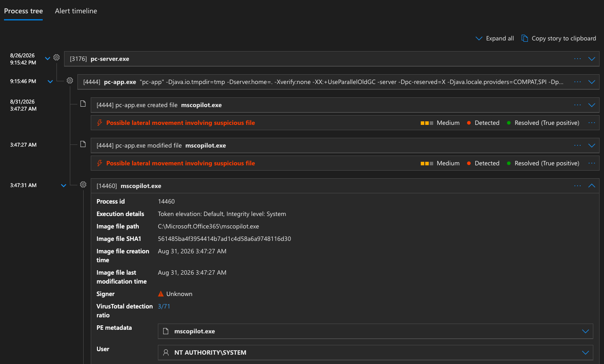Click Detected status on first alert
This screenshot has width=604, height=364.
click(483, 123)
